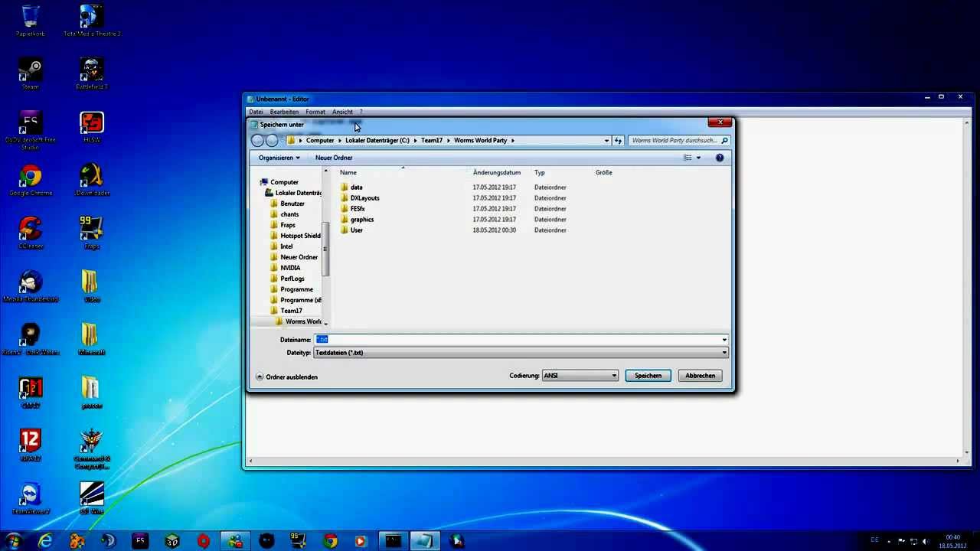Open the Fraps taskbar icon
The height and width of the screenshot is (551, 980).
pyautogui.click(x=299, y=541)
